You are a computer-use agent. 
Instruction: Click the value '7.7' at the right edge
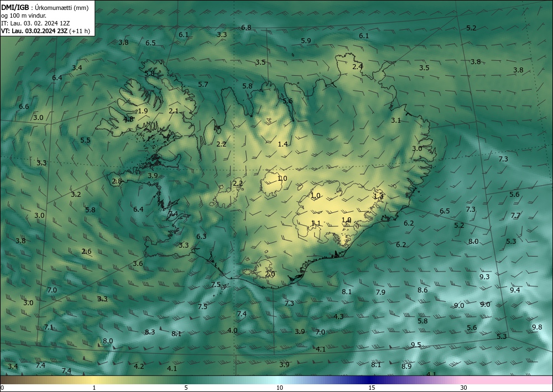pos(515,216)
